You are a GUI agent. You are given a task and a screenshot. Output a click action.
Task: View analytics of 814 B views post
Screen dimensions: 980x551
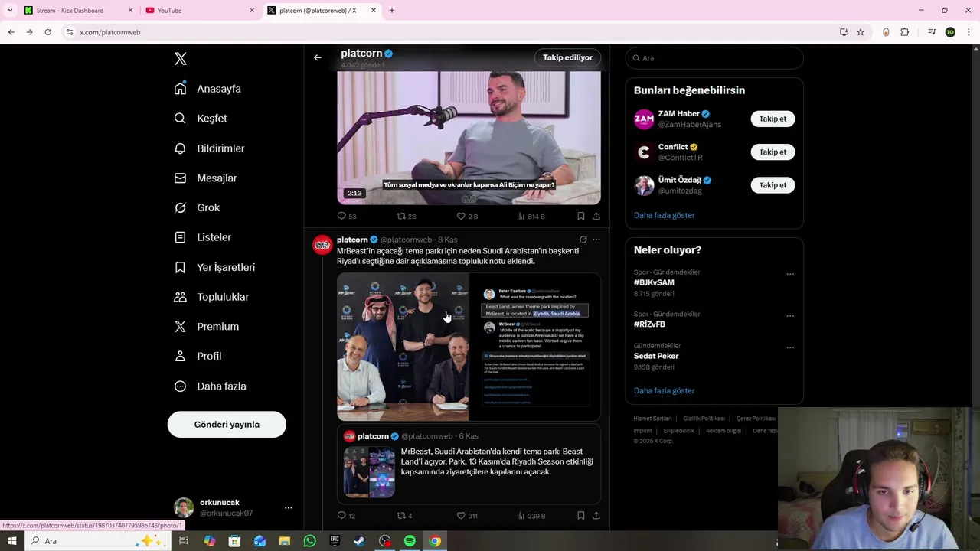click(531, 217)
